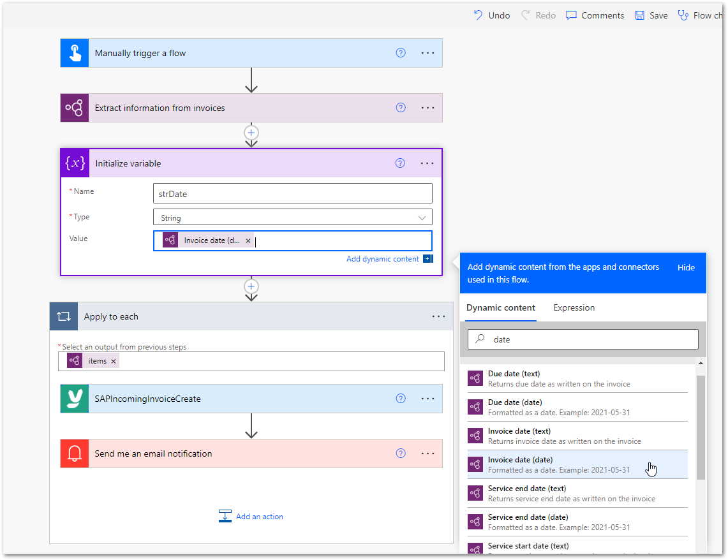
Task: Open help for Manually trigger a flow
Action: tap(401, 53)
